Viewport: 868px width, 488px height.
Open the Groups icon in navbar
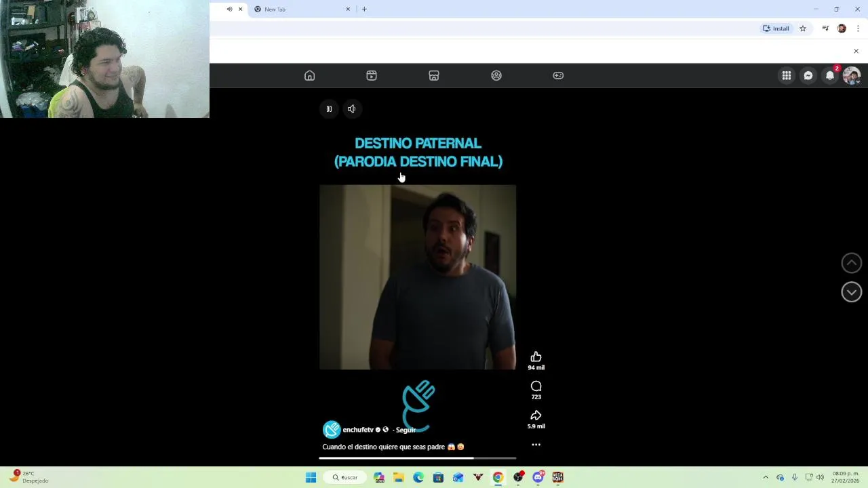point(496,75)
